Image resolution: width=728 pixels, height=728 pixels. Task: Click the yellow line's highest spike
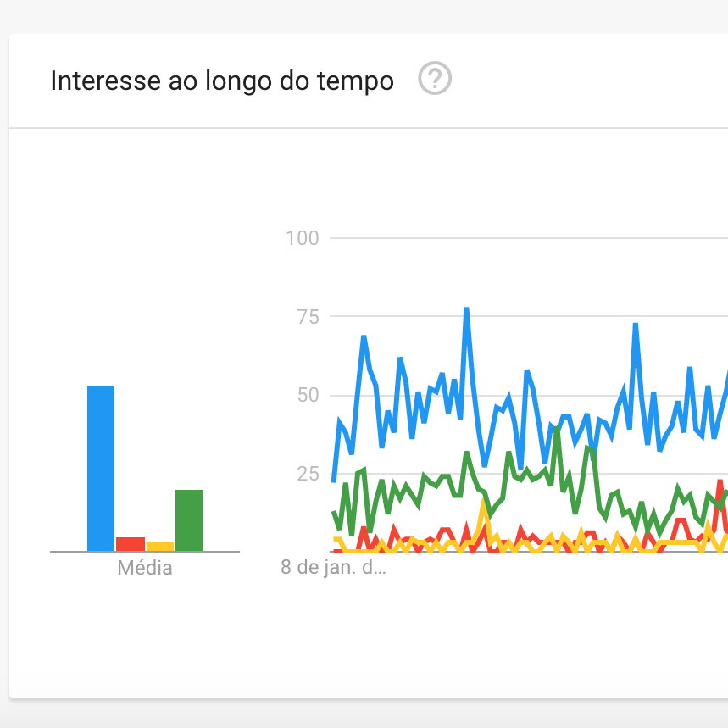click(x=484, y=506)
